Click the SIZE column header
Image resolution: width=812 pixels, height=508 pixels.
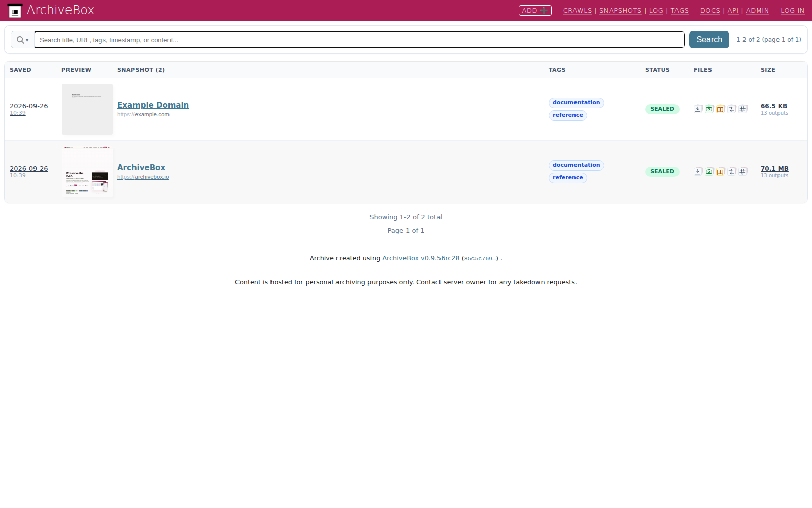(768, 70)
